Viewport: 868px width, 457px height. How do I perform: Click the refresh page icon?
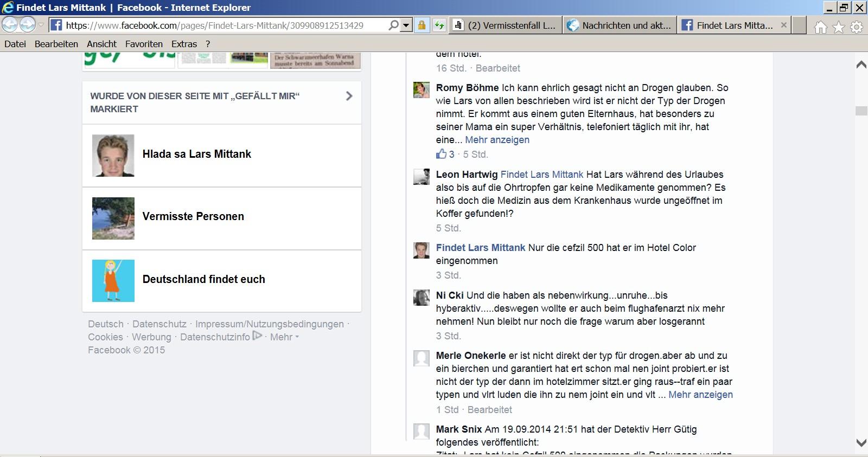pos(439,25)
